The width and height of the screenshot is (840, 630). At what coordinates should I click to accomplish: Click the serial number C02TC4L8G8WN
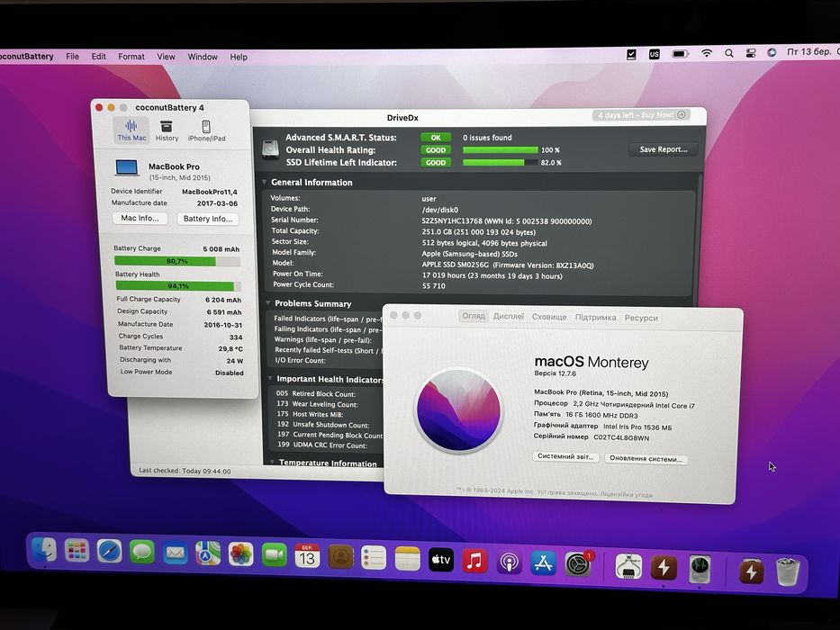coord(621,437)
